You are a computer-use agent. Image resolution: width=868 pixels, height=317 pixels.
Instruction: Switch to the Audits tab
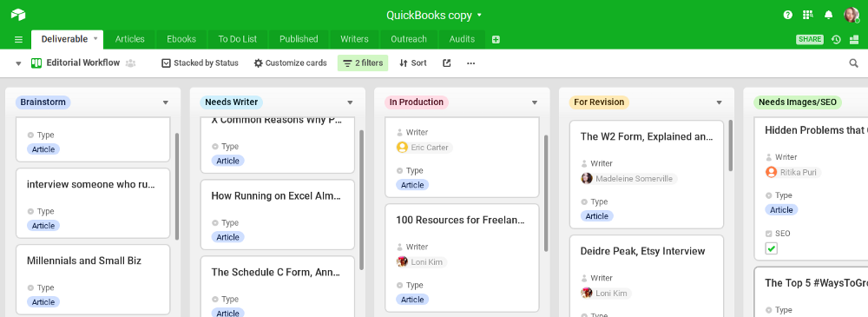(462, 39)
